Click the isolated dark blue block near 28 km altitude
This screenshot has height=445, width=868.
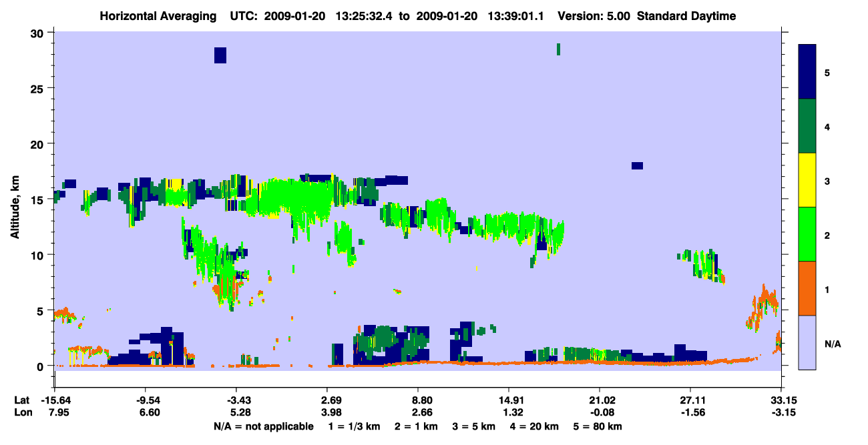click(220, 55)
